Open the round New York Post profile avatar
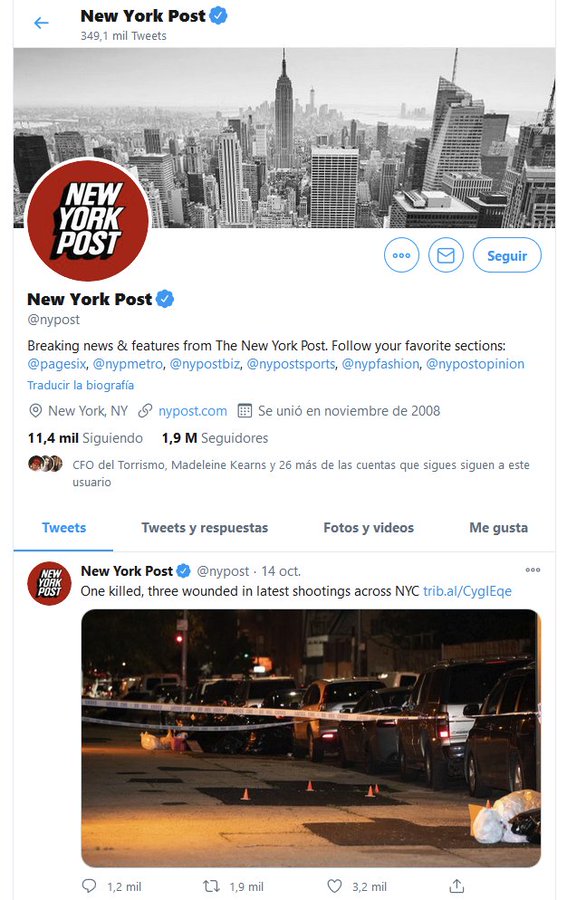567x900 pixels. pos(88,220)
